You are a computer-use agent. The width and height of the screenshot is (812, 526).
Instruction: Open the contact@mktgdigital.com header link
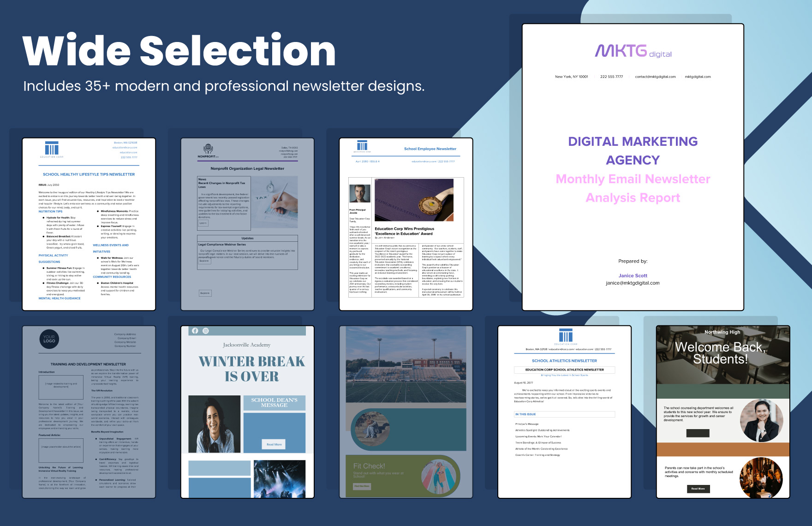pyautogui.click(x=655, y=77)
